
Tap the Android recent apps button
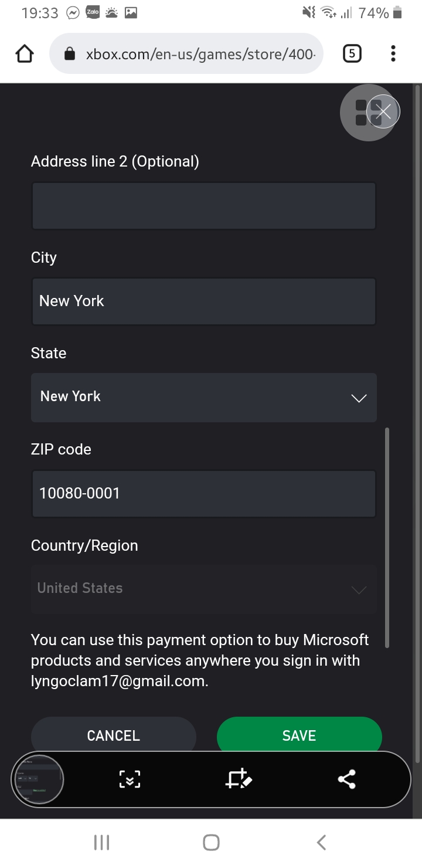click(x=101, y=843)
